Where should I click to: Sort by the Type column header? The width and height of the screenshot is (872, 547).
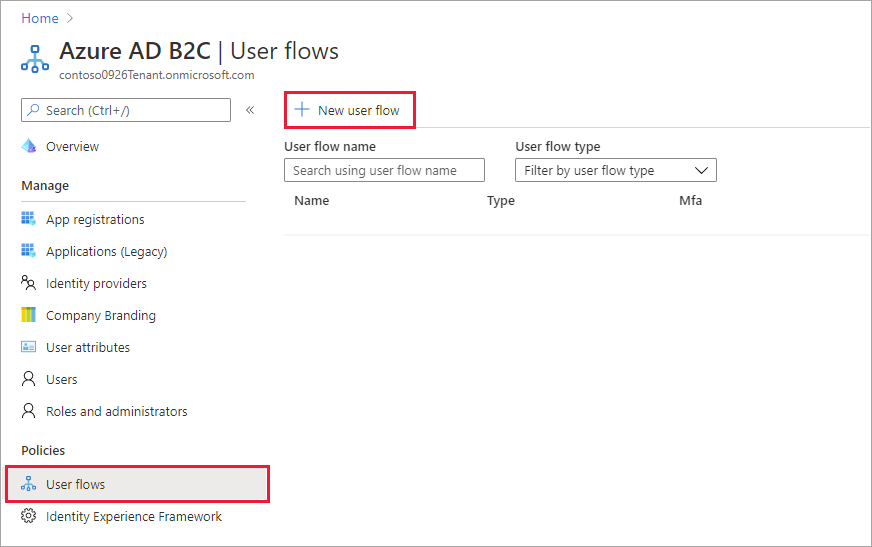pyautogui.click(x=501, y=200)
